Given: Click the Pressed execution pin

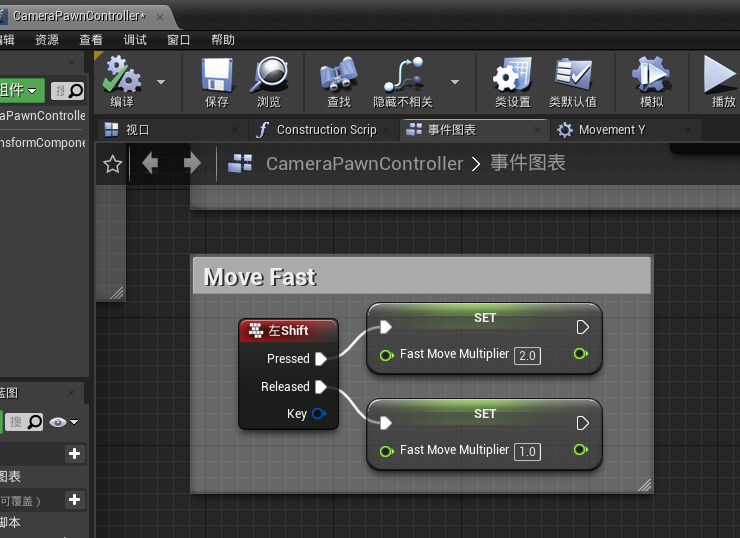Looking at the screenshot, I should pyautogui.click(x=321, y=359).
